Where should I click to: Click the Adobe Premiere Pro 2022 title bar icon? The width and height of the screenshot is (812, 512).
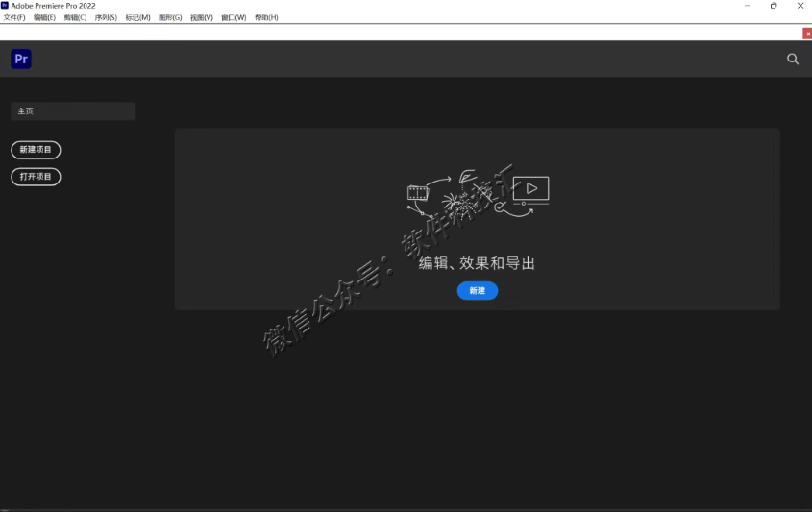(x=5, y=5)
